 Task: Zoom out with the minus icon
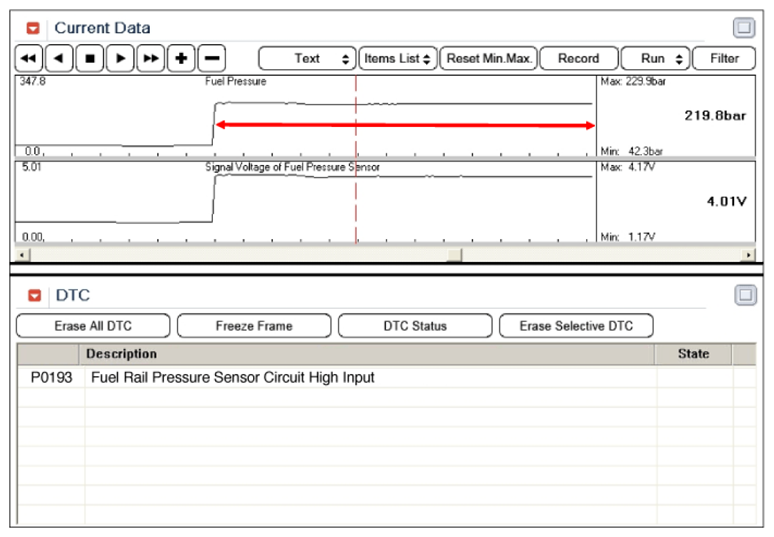point(212,59)
